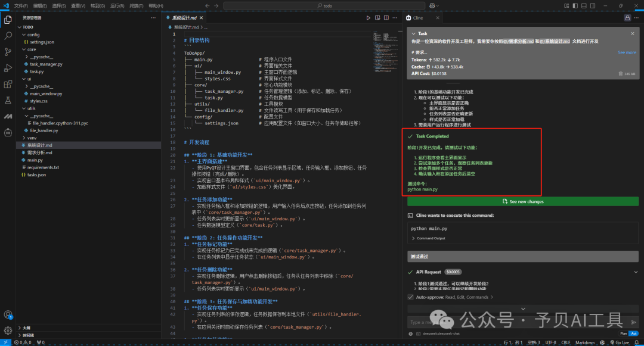Viewport: 644px width, 346px height.
Task: Delete task via the trash icon
Action: click(621, 74)
